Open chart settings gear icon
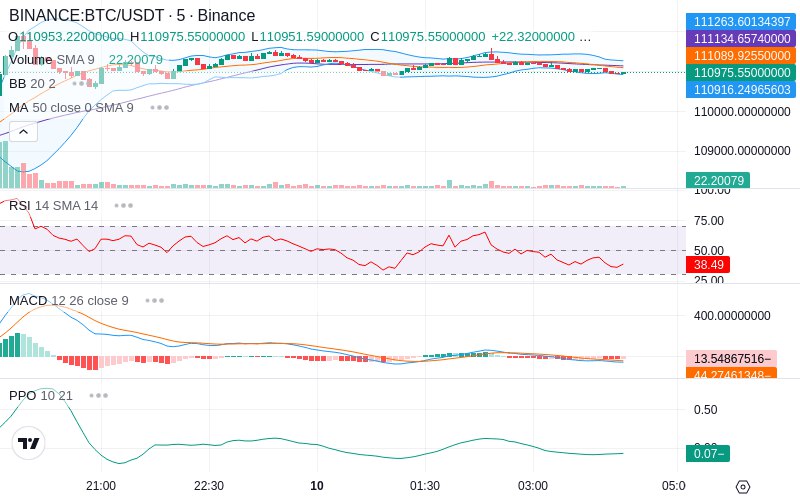 (x=743, y=487)
